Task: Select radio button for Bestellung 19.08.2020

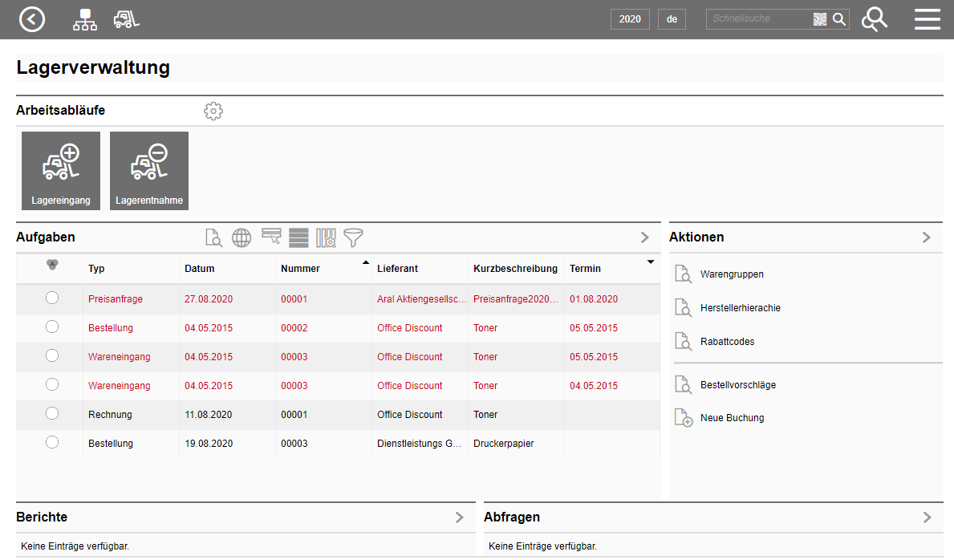Action: (52, 443)
